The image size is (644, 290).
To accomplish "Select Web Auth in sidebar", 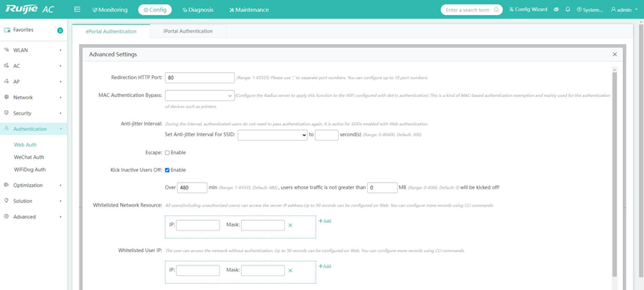I will tap(25, 145).
